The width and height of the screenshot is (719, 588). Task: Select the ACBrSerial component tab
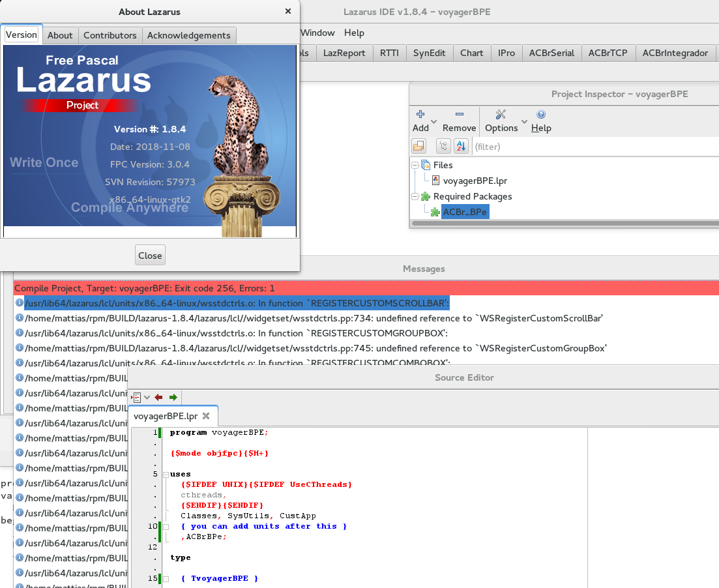(551, 53)
